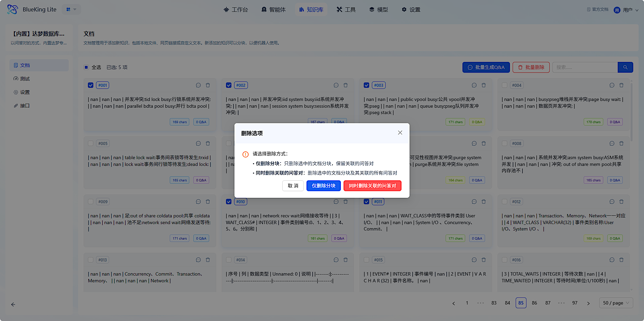The width and height of the screenshot is (644, 321).
Task: Open the 测试 sidebar item
Action: [x=25, y=79]
